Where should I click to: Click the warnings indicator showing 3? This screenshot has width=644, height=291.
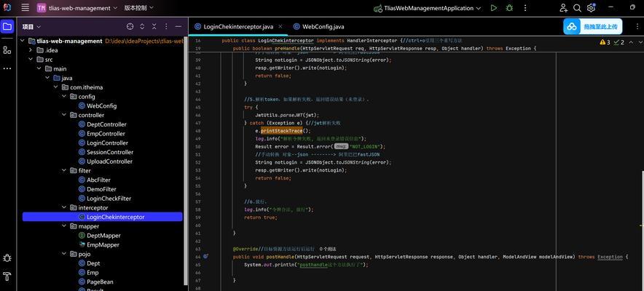pyautogui.click(x=605, y=41)
